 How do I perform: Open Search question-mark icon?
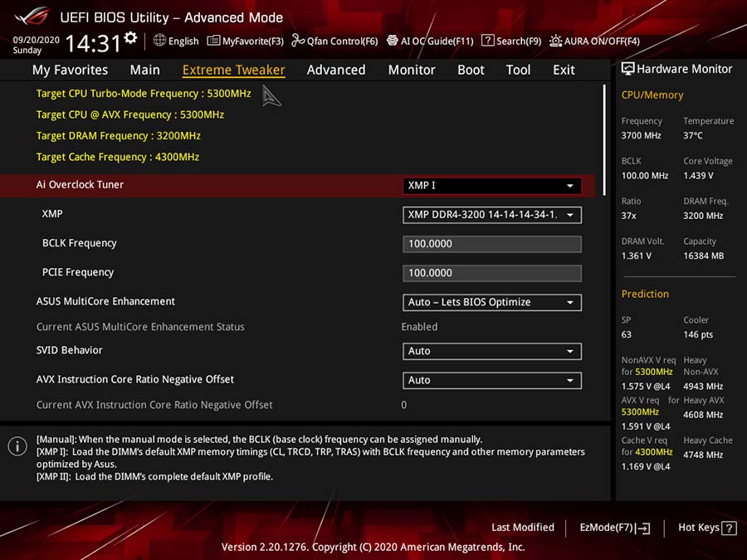(x=488, y=41)
